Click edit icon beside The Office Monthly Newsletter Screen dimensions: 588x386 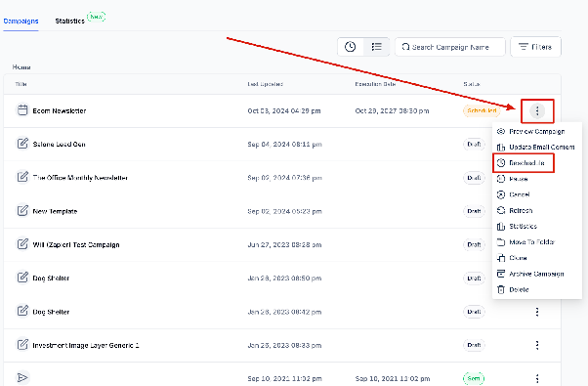click(x=22, y=177)
